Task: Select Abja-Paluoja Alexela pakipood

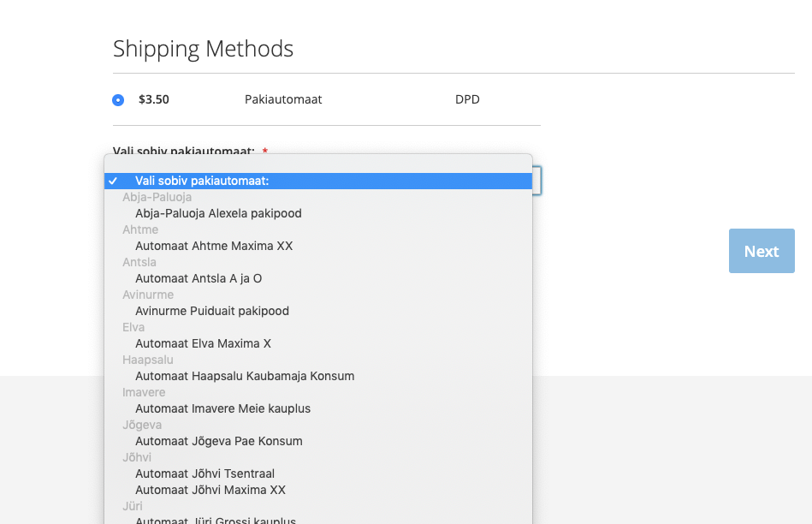Action: 318,213
